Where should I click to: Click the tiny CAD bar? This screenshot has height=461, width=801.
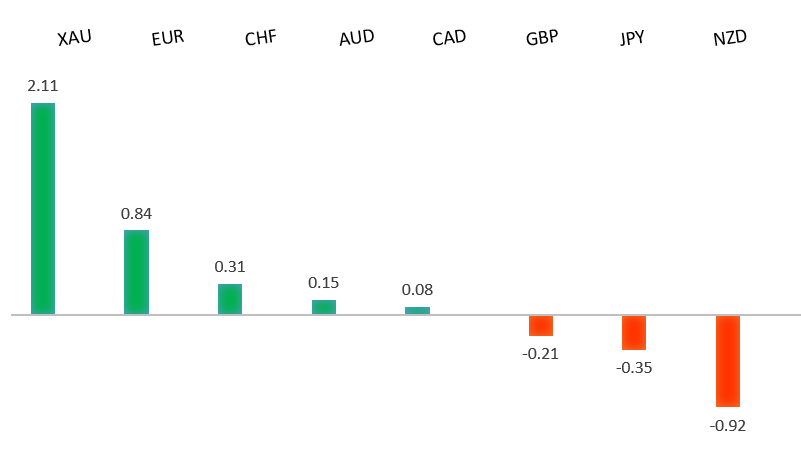(417, 310)
